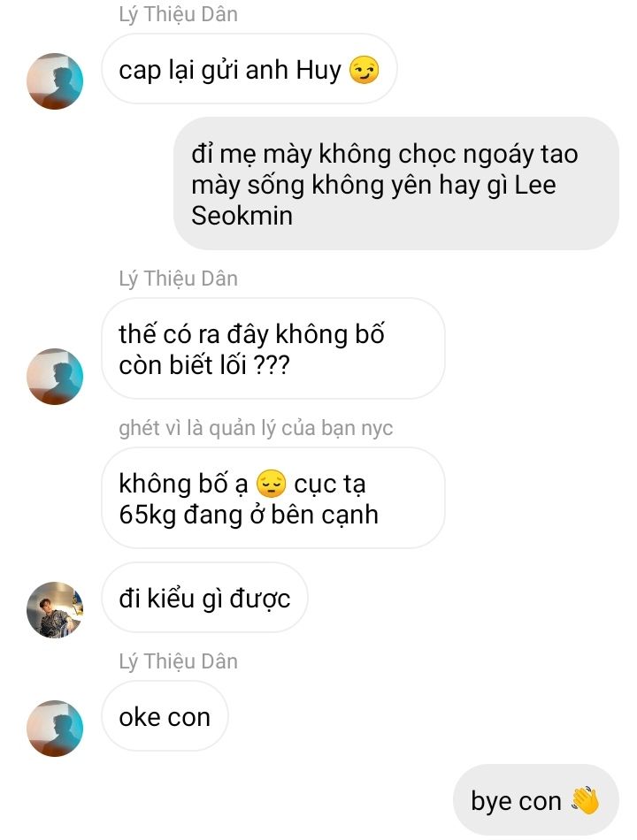Screen dimensions: 637x840
Task: Open sender name "Lý Thiệu Dân" at top
Action: [x=178, y=14]
